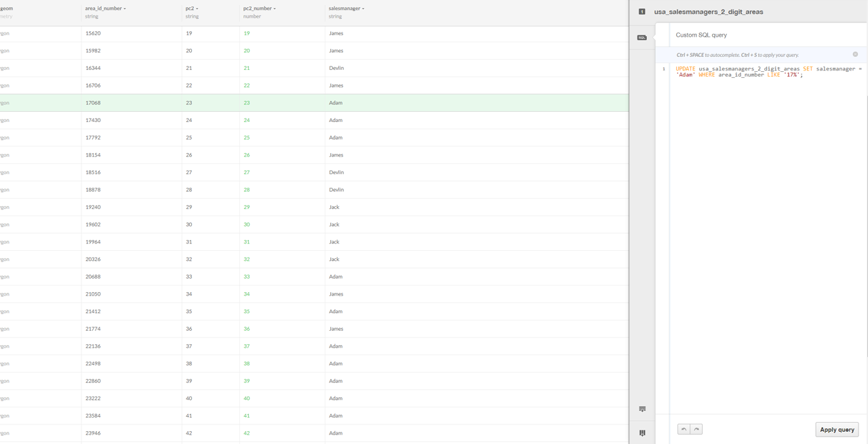Redo the query edit
Screen dimensions: 868x444
point(696,429)
